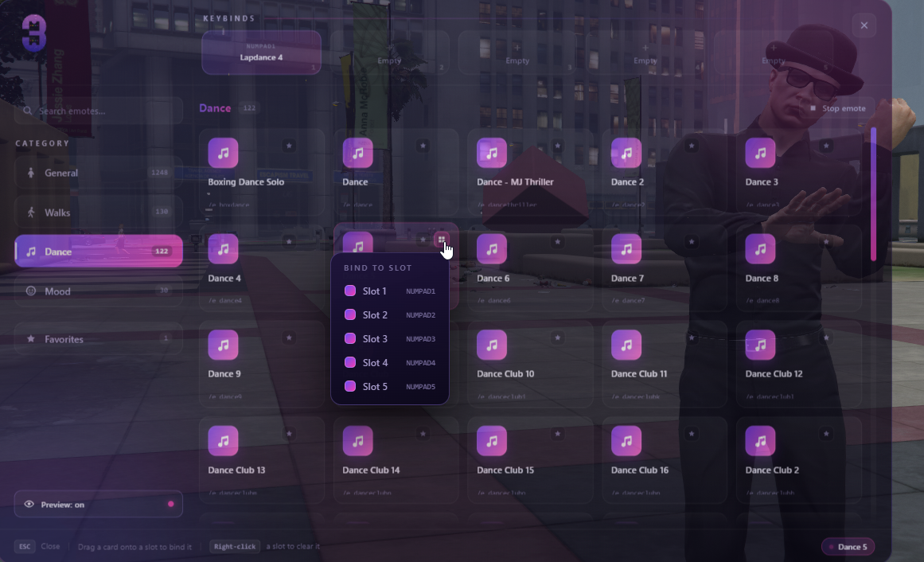924x562 pixels.
Task: Click the Dance - MJ Thriller music icon
Action: click(492, 153)
